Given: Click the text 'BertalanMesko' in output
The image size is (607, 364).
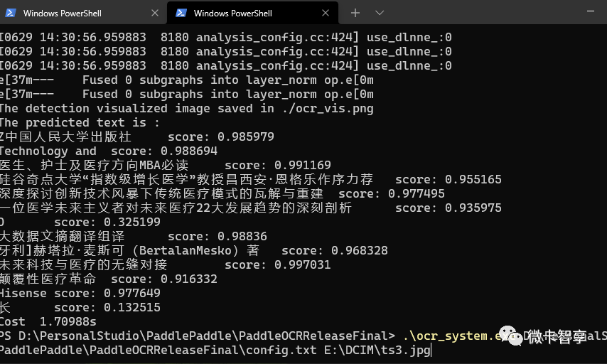Looking at the screenshot, I should click(186, 250).
